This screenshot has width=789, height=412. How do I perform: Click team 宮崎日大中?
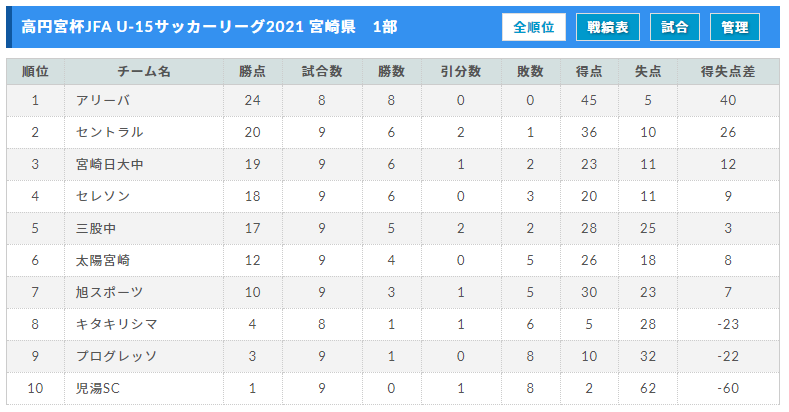[x=110, y=164]
